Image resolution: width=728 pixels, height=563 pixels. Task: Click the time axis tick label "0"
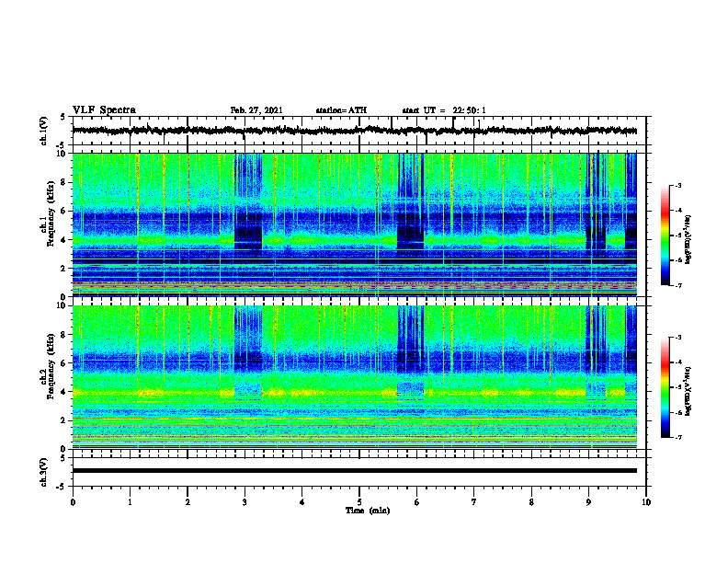pos(73,502)
